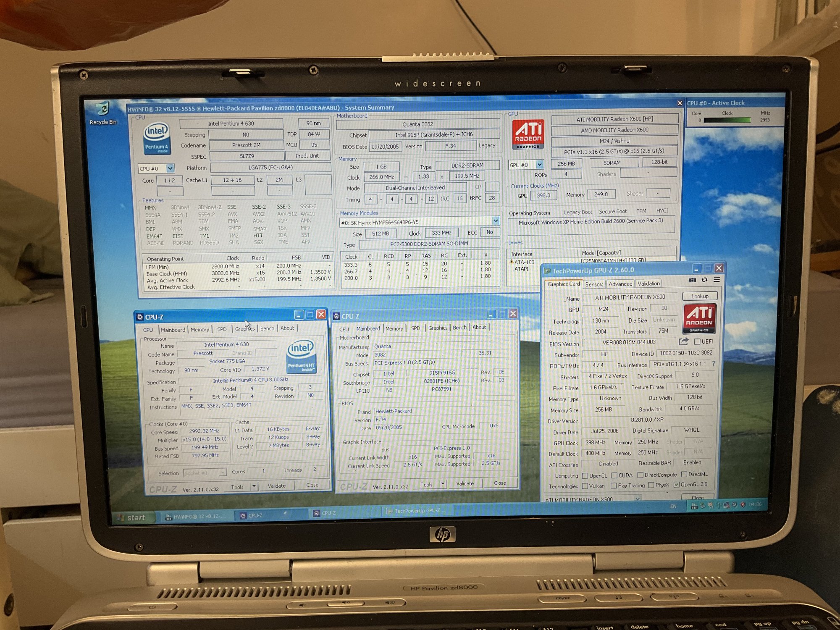Open GPU-Z hamburger menu icon
The width and height of the screenshot is (840, 630).
tap(717, 280)
